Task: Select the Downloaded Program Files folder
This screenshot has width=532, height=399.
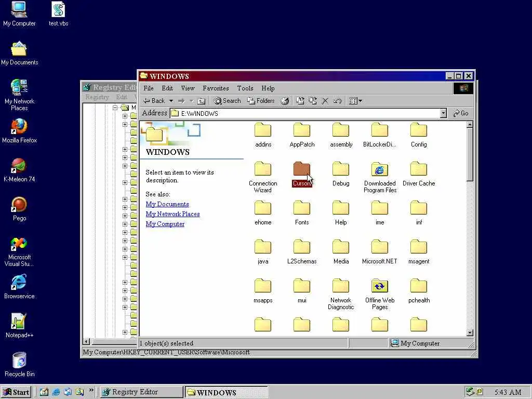Action: (380, 177)
